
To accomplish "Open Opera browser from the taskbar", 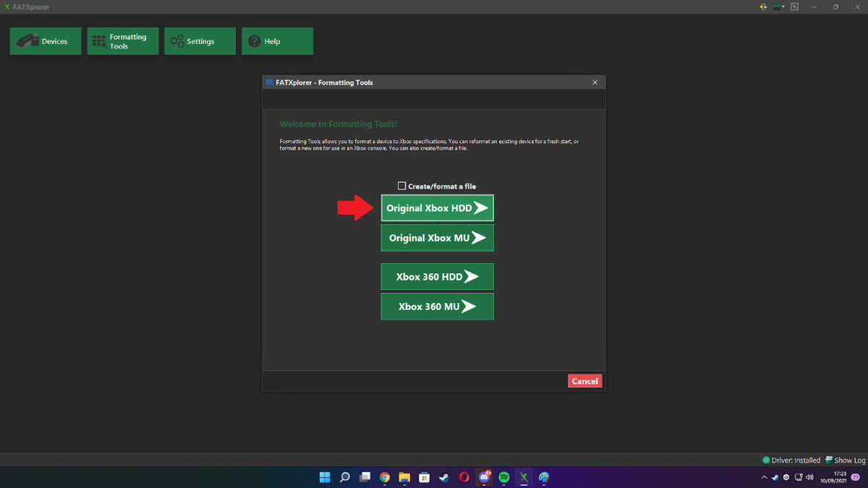I will (464, 477).
